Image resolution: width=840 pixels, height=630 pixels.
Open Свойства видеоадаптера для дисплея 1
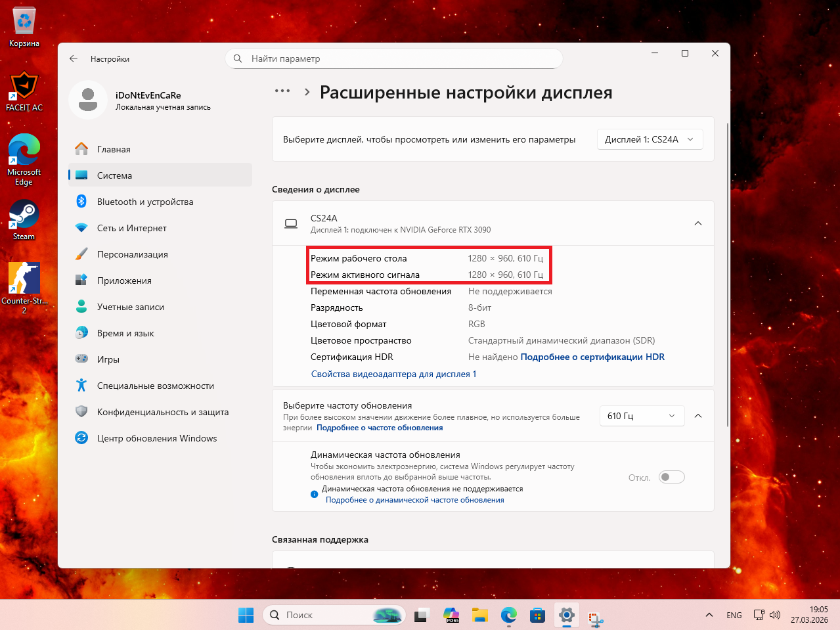click(x=393, y=374)
